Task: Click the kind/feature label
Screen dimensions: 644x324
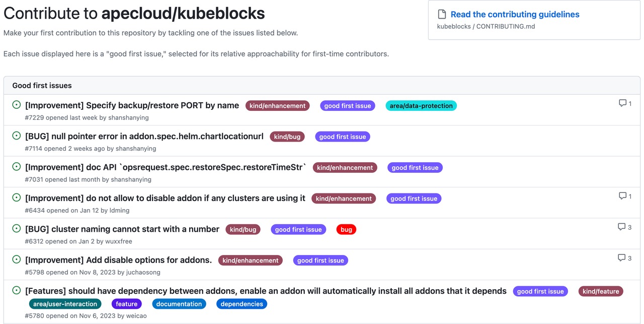Action: point(601,291)
